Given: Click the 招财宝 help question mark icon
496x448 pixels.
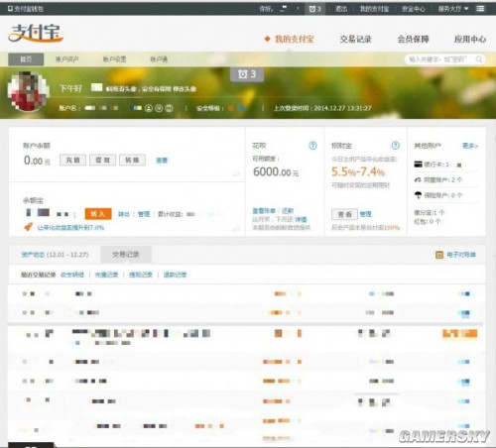Looking at the screenshot, I should (x=395, y=146).
